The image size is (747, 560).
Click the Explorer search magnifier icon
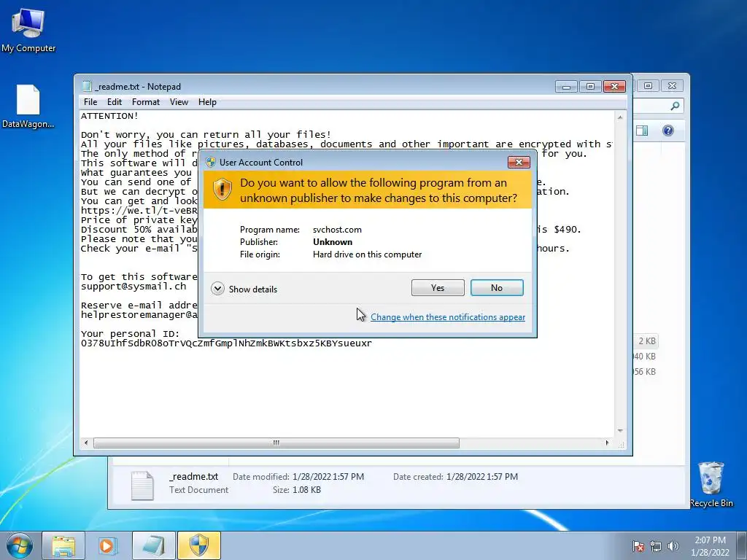[675, 106]
